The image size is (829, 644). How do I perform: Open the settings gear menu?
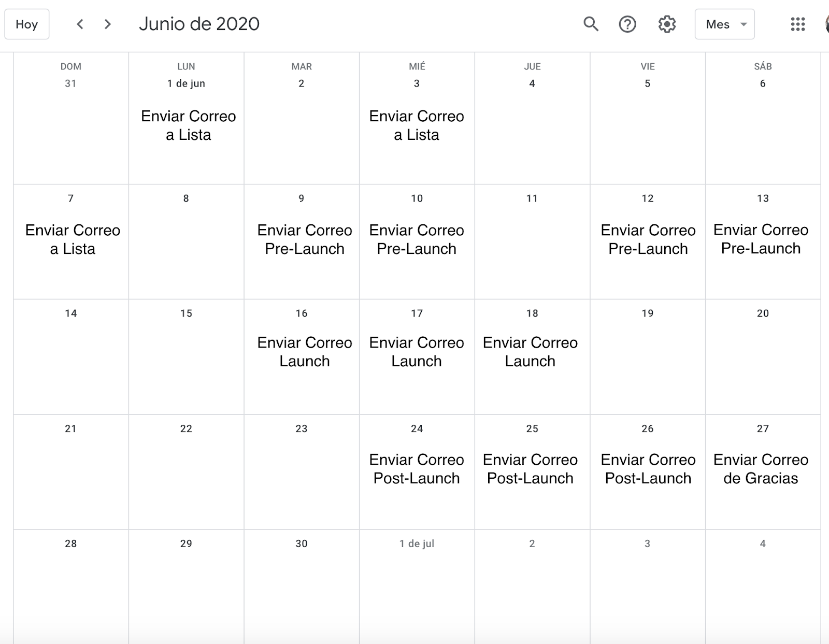[667, 24]
